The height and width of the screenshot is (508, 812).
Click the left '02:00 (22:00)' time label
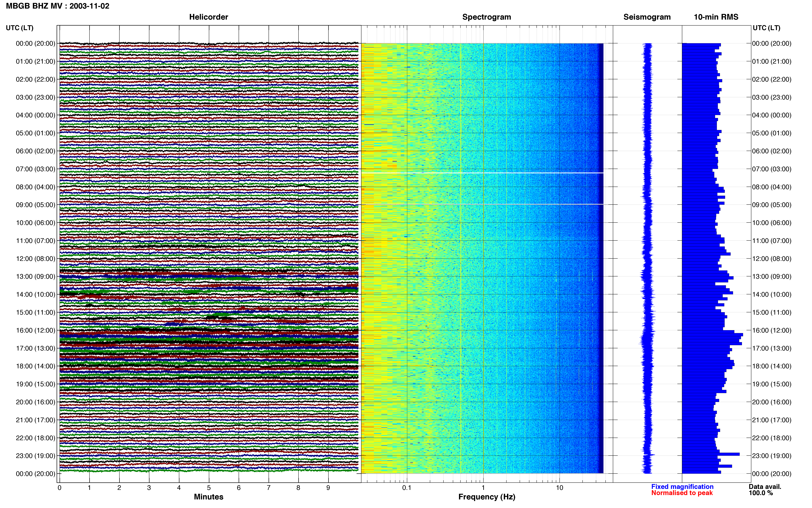36,79
